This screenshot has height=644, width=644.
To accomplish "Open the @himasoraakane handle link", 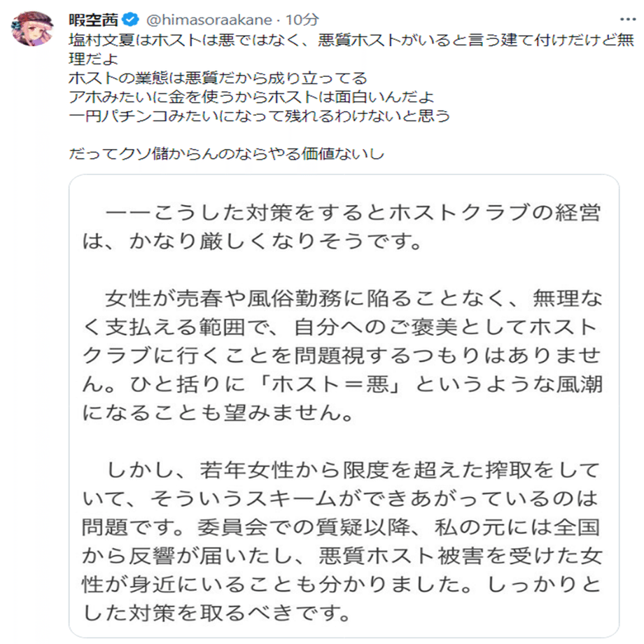I will click(x=209, y=20).
